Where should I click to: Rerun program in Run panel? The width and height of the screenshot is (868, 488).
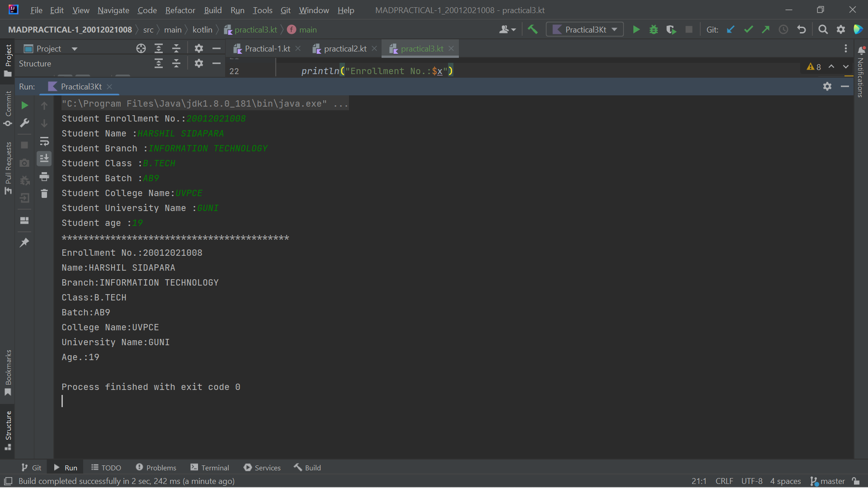pyautogui.click(x=25, y=105)
